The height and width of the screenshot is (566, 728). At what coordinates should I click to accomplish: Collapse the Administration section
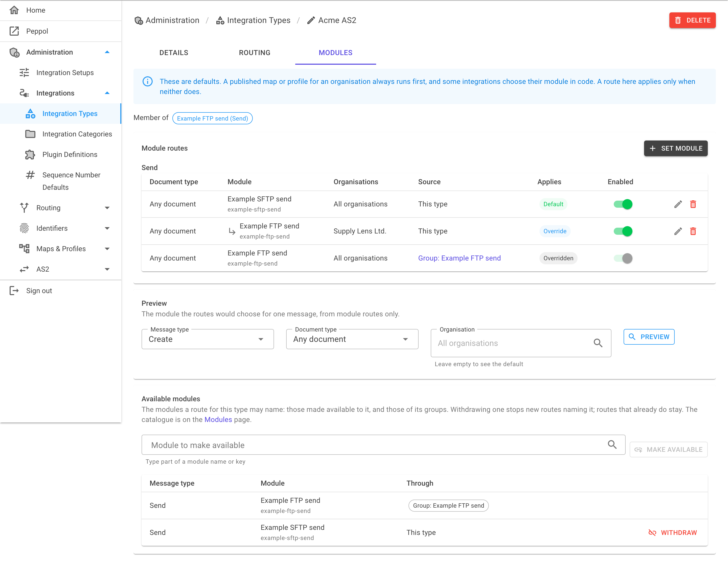tap(107, 52)
